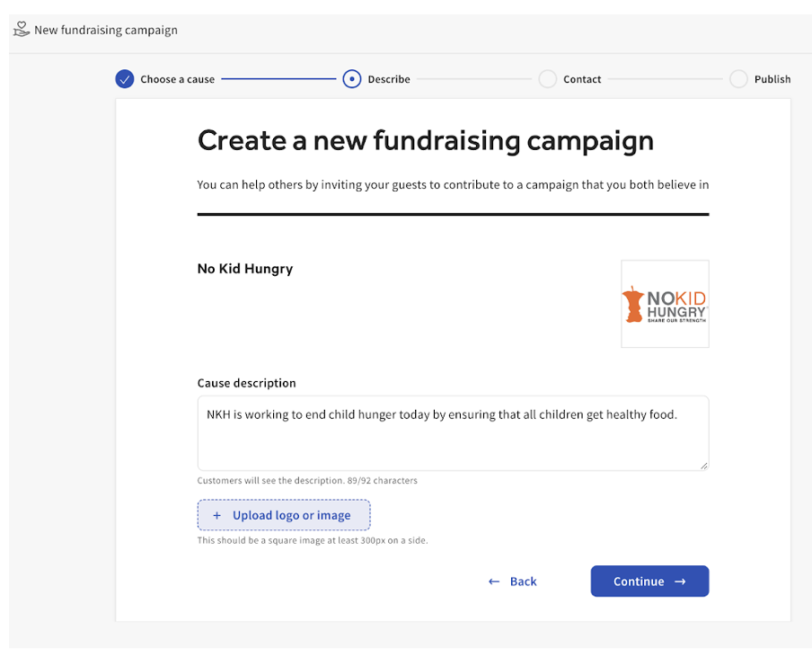Switch to the Describe step label

[389, 79]
